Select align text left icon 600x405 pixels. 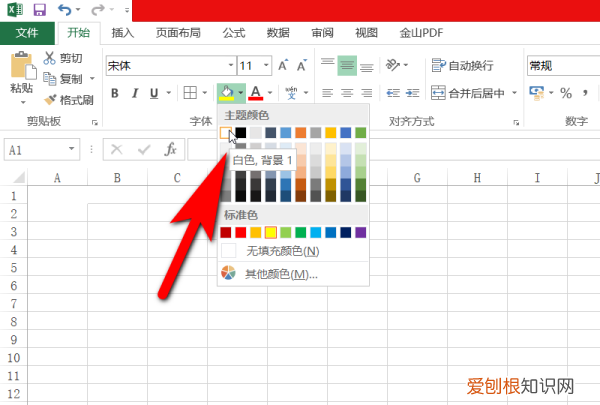(x=328, y=93)
